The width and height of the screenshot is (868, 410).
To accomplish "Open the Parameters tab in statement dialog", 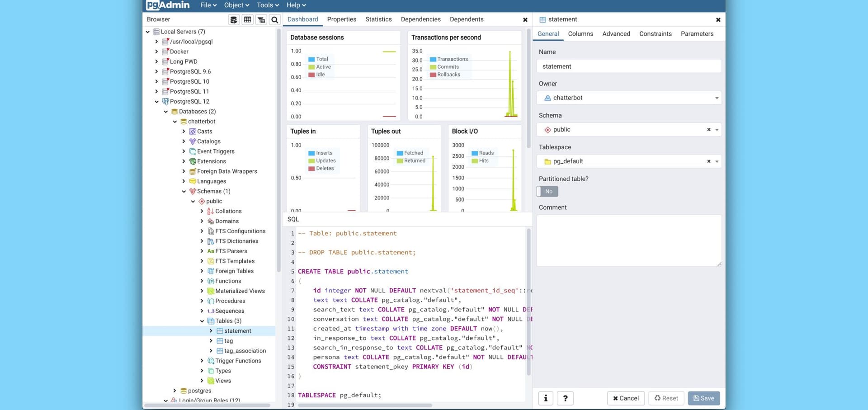I will tap(697, 34).
